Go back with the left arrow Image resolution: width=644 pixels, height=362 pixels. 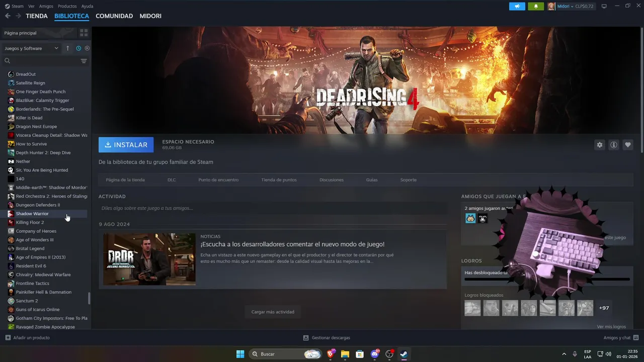(8, 16)
